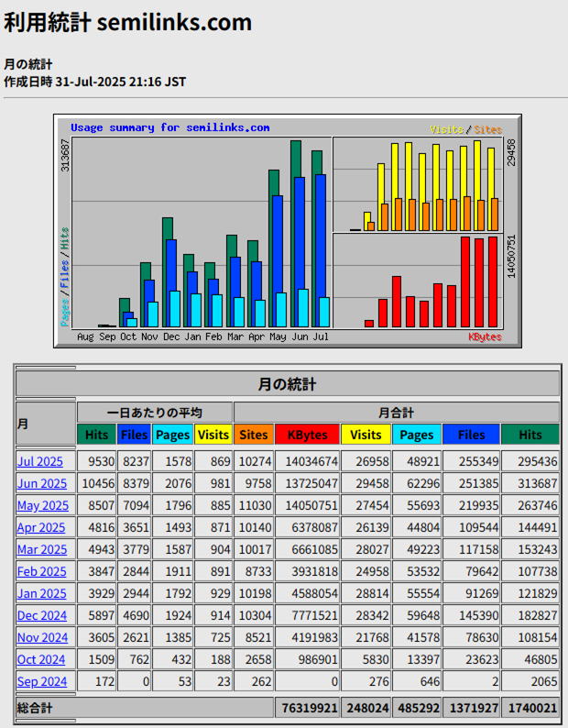Screen dimensions: 568x728
Task: Click May 2025 Sites cell 11030
Action: pyautogui.click(x=254, y=505)
